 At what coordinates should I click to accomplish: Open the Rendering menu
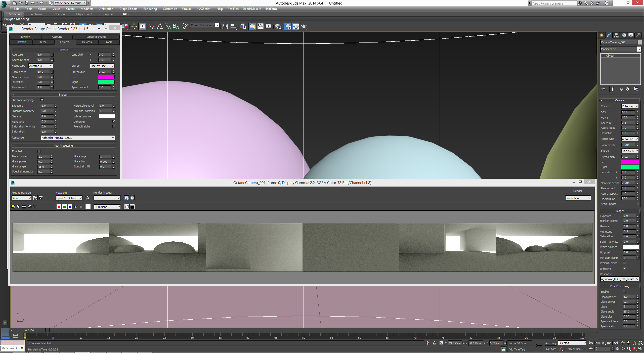pos(150,9)
